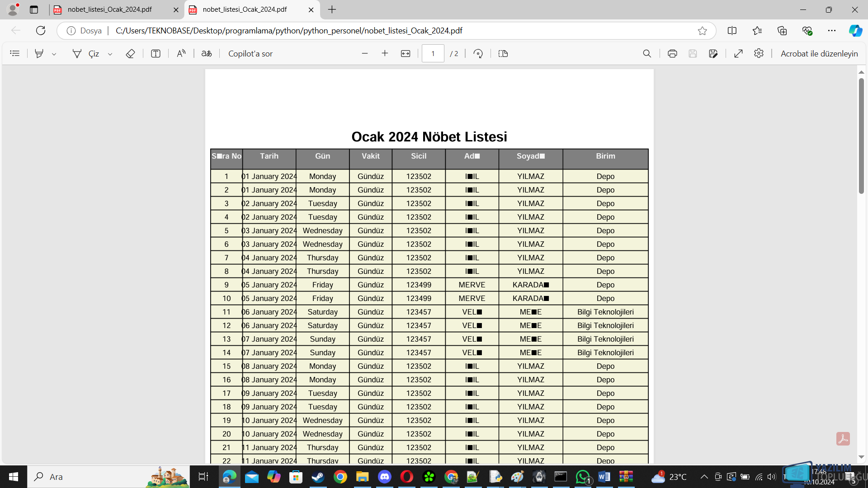Open Task View on taskbar

203,477
